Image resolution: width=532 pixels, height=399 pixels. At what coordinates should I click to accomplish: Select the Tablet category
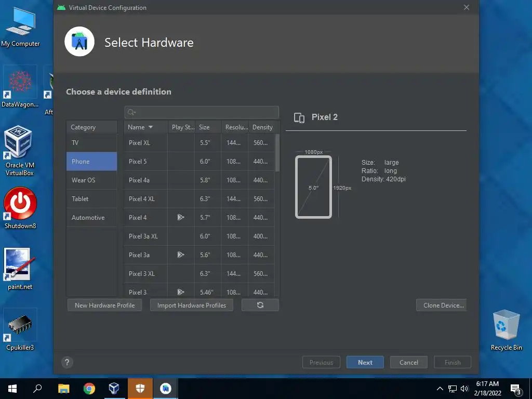click(x=92, y=198)
